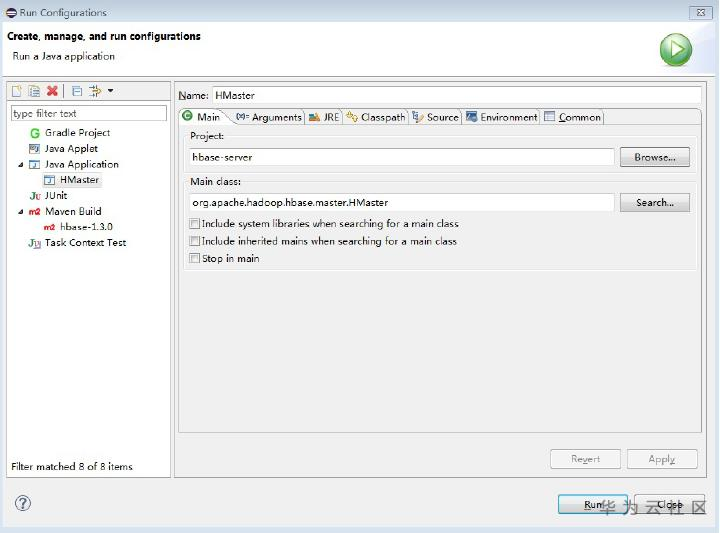Click the Java Applet icon
This screenshot has width=720, height=533.
[35, 149]
